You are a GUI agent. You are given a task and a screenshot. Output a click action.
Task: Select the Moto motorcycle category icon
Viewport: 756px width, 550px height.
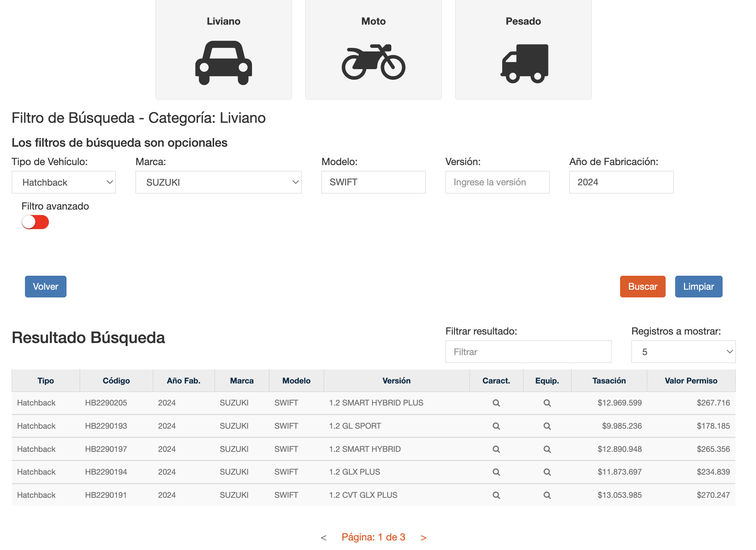click(373, 62)
